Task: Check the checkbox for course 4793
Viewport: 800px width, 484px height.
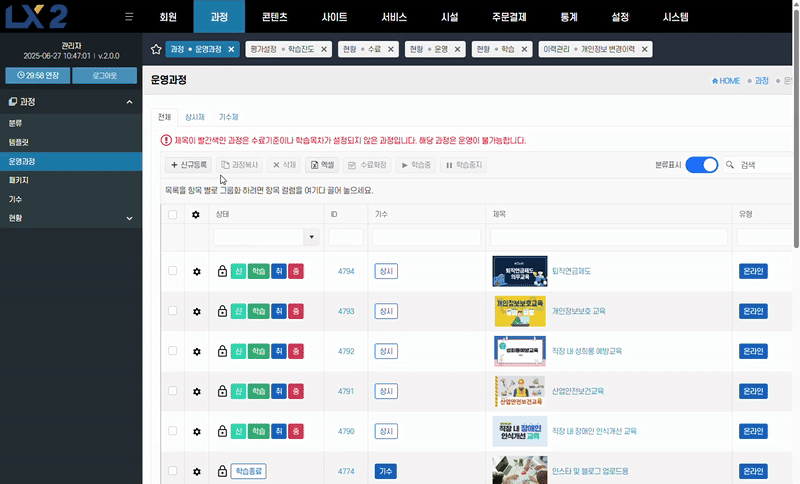Action: [172, 311]
